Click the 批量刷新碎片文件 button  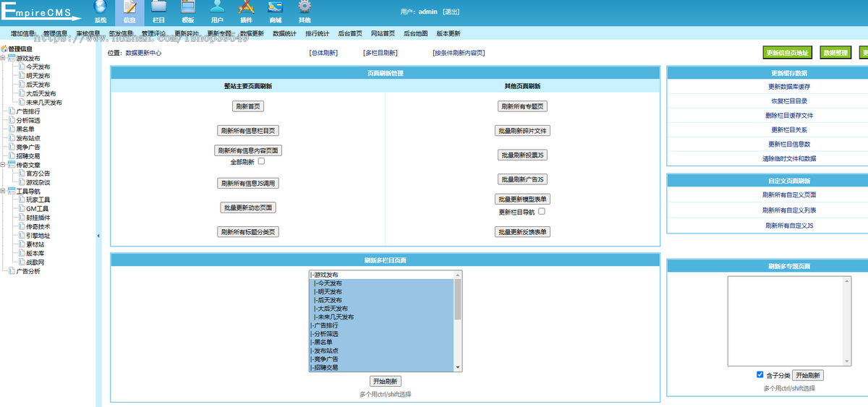click(x=523, y=131)
